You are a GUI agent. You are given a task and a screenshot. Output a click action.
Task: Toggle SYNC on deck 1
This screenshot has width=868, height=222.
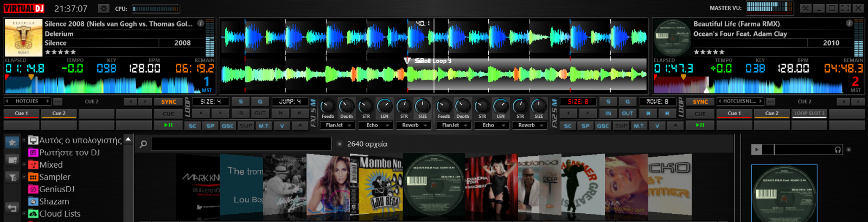pos(169,102)
